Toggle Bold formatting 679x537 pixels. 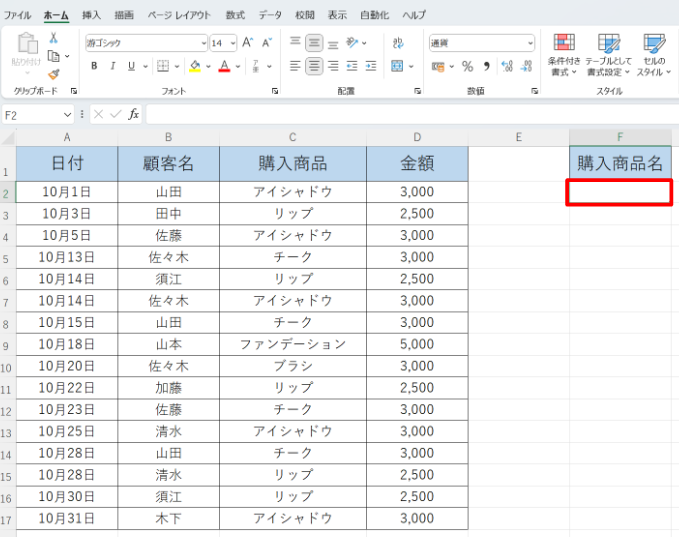tap(95, 66)
